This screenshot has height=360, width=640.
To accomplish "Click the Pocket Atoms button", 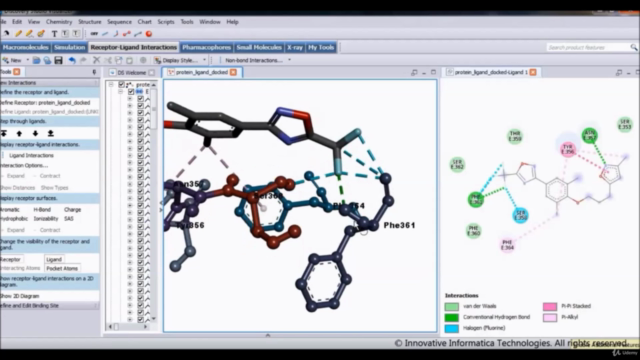I will point(62,269).
